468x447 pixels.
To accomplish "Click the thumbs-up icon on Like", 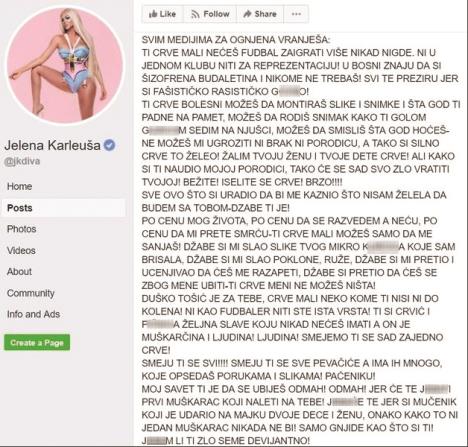I will coord(153,14).
